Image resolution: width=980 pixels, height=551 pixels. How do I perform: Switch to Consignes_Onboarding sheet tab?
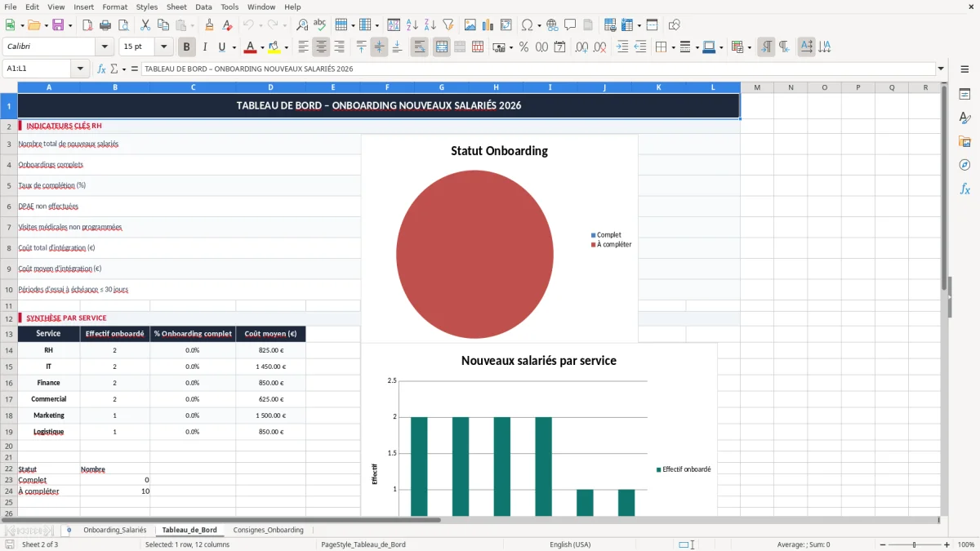268,530
